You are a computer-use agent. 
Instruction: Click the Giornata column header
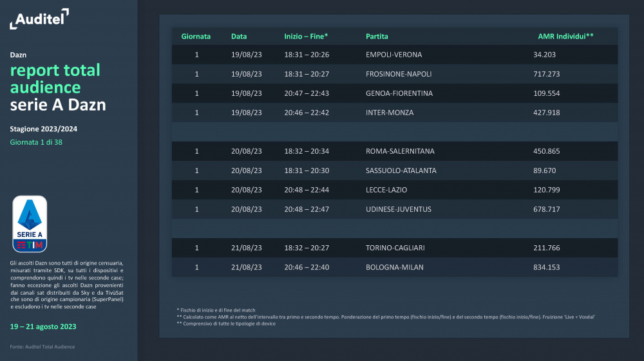point(196,37)
